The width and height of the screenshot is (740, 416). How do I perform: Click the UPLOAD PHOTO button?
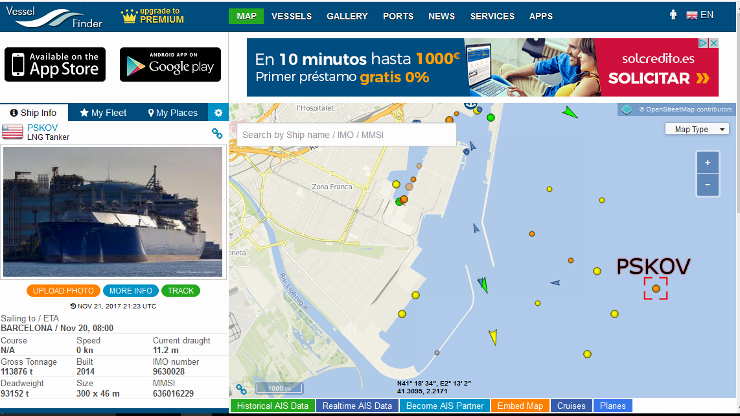pyautogui.click(x=63, y=291)
